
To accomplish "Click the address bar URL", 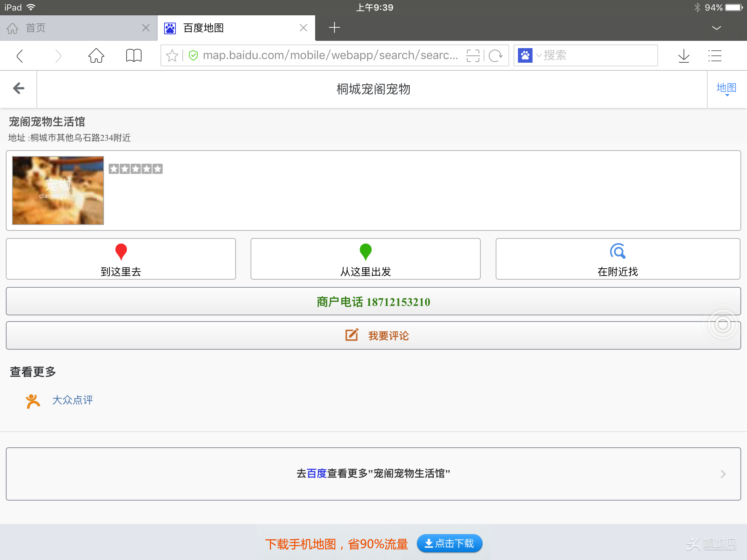I will (x=330, y=55).
